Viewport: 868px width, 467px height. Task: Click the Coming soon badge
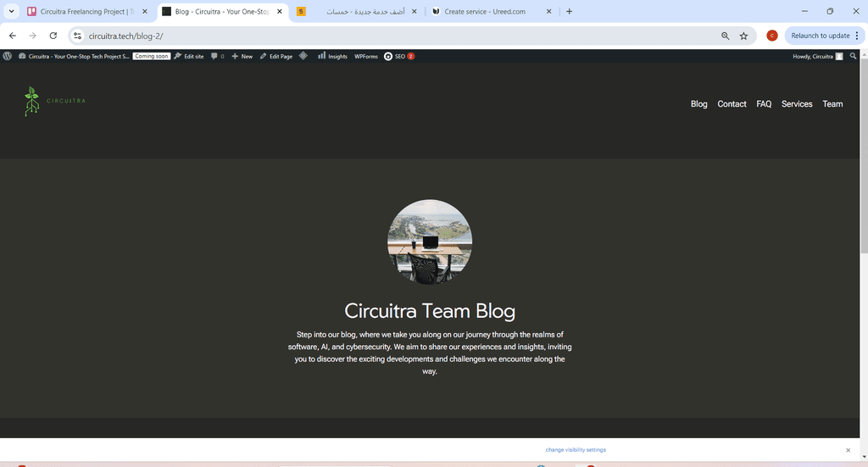151,56
